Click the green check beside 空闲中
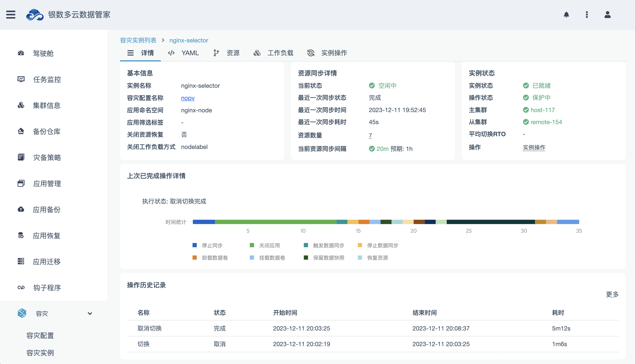 372,86
